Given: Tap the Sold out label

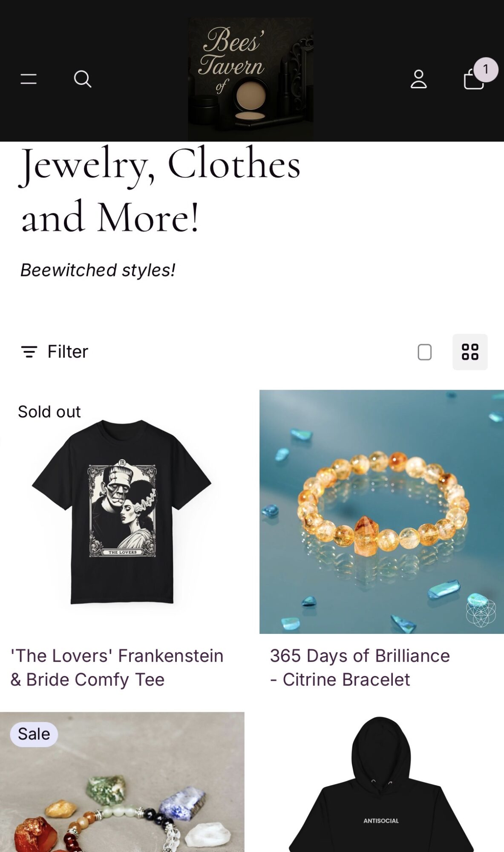Looking at the screenshot, I should click(x=49, y=412).
